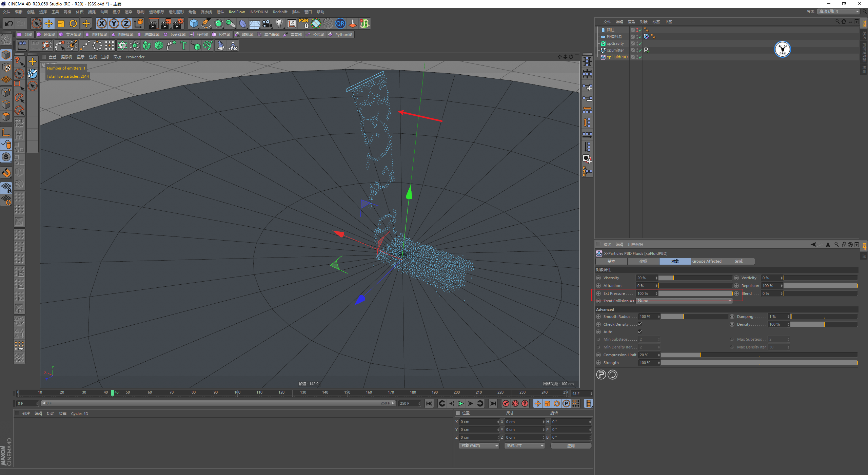Select xpEmitter in object manager

[615, 50]
